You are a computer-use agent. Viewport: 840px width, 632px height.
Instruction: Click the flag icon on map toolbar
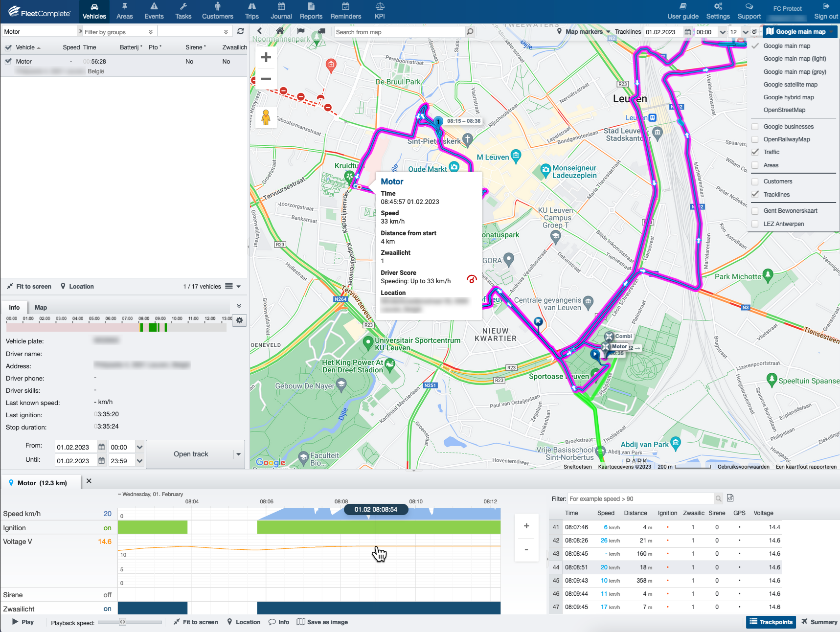[x=301, y=31]
